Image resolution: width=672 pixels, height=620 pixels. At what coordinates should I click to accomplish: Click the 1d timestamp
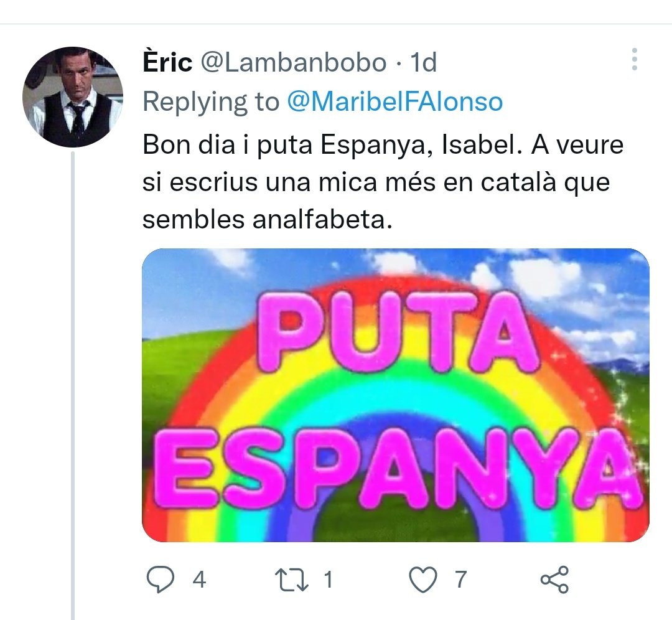tap(424, 63)
